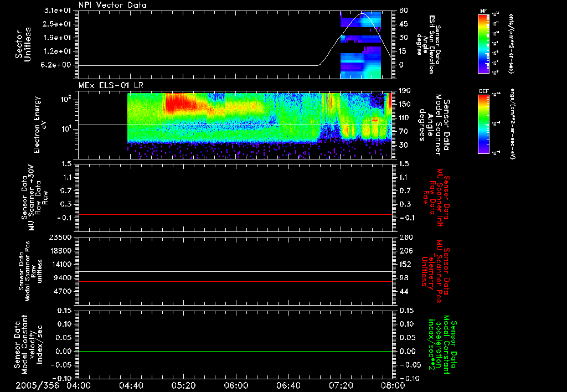Click the '206' telemetry tick label
Image resolution: width=567 pixels, height=392 pixels.
pos(405,251)
